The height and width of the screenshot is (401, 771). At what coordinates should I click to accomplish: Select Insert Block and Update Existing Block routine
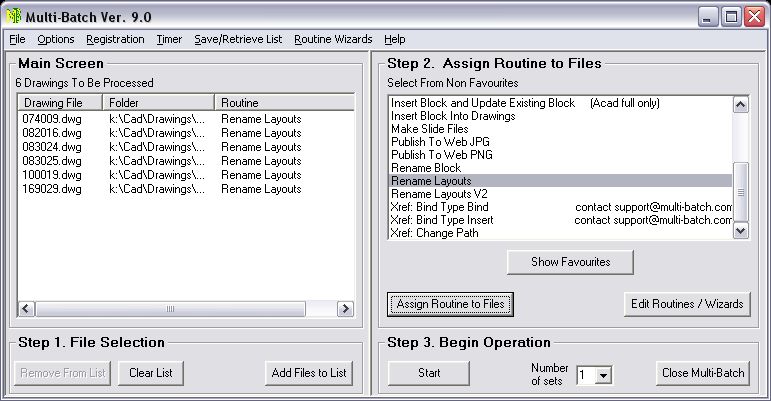point(560,103)
